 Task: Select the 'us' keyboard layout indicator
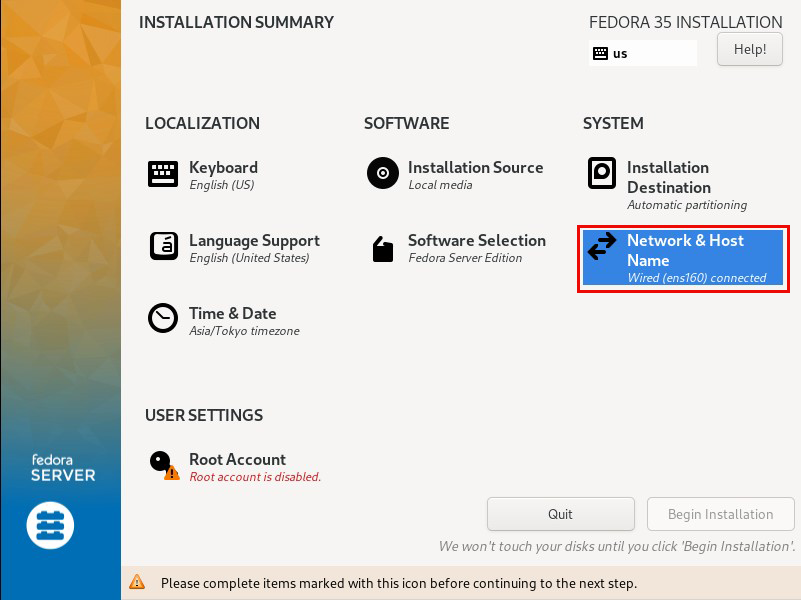(x=643, y=53)
